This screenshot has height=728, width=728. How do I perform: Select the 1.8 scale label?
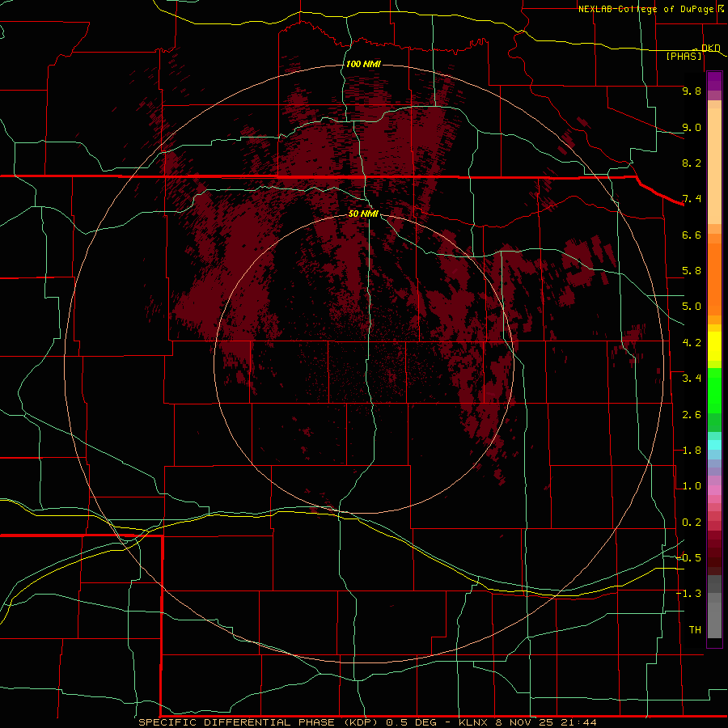[x=692, y=451]
